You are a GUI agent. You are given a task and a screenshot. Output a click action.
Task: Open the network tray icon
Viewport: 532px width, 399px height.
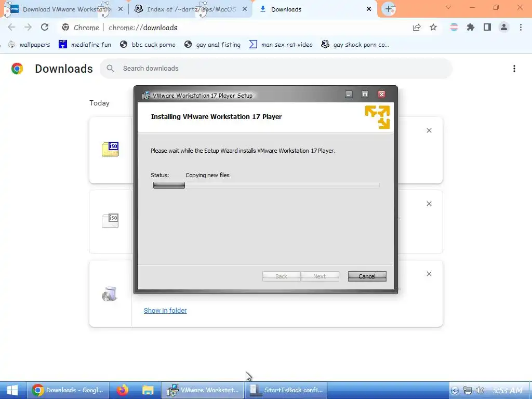(x=467, y=391)
